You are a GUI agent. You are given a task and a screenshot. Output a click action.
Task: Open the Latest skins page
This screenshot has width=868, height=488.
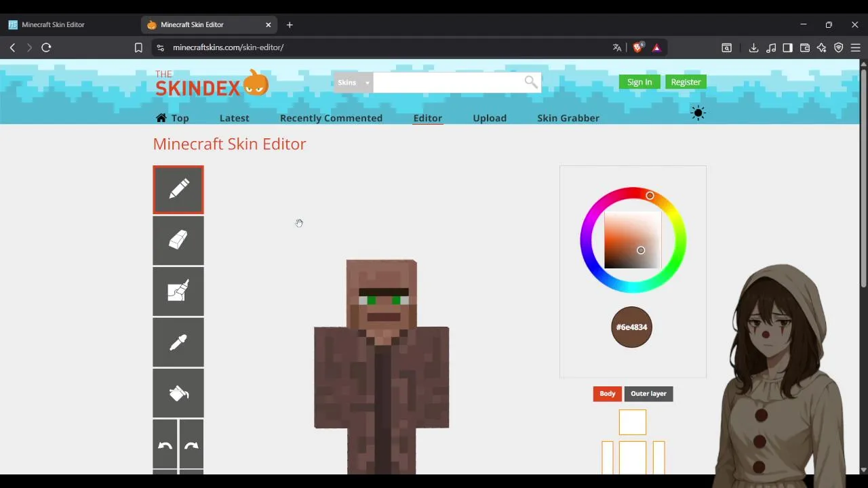[x=234, y=118]
